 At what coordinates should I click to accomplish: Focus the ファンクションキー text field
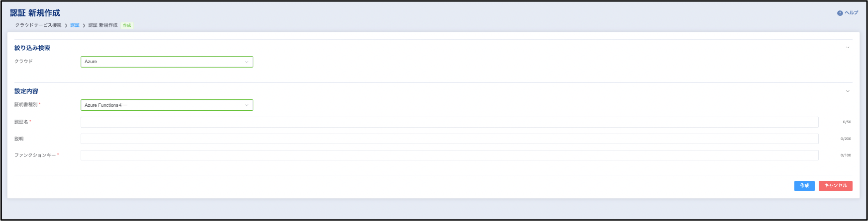tap(449, 155)
